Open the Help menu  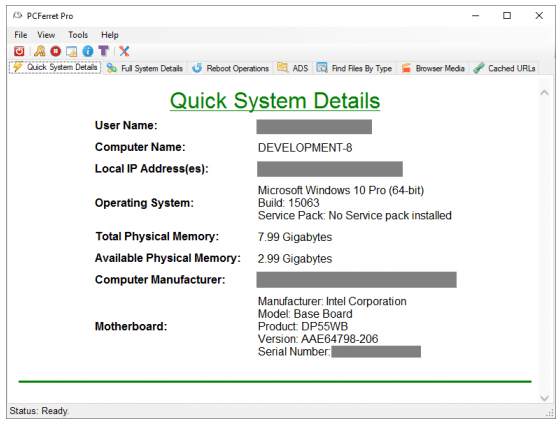pos(110,35)
